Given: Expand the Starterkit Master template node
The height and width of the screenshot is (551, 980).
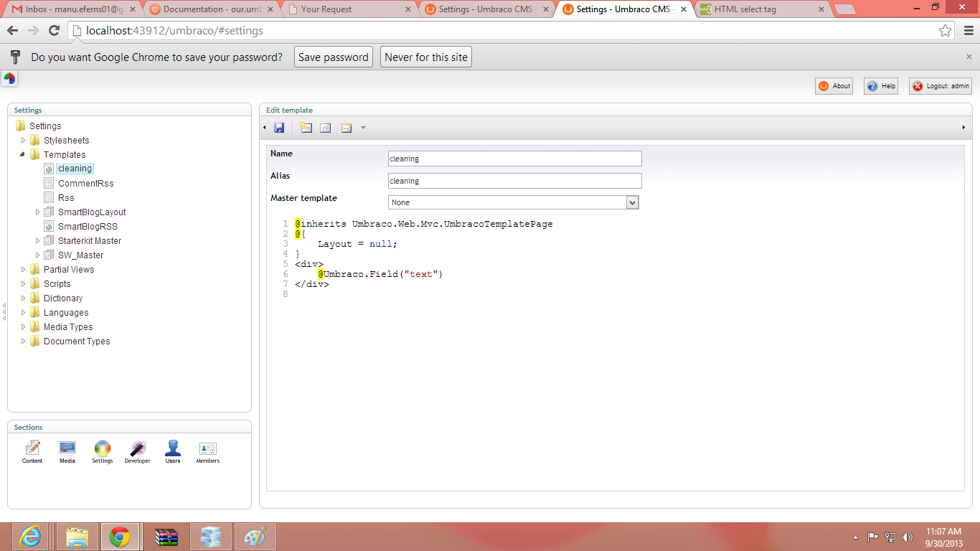Looking at the screenshot, I should click(37, 240).
